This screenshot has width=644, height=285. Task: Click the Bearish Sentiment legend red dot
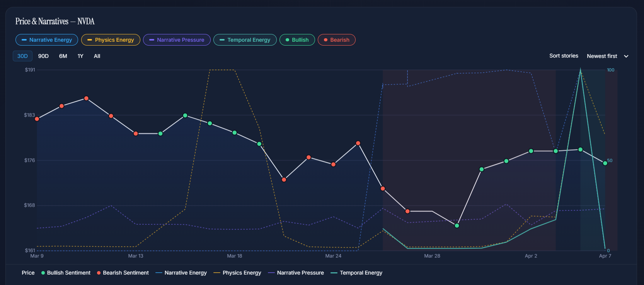[99, 273]
